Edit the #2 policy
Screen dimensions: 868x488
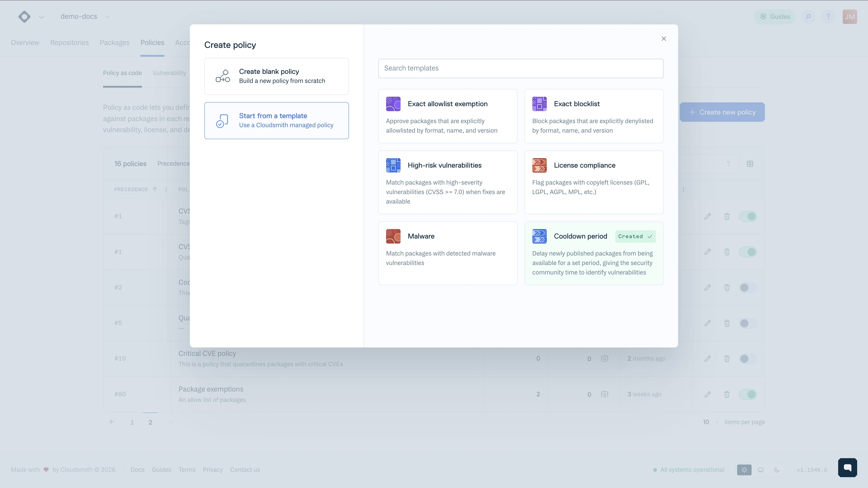[x=707, y=288]
